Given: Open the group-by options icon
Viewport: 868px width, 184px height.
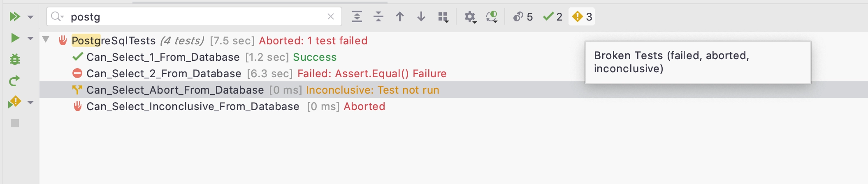Looking at the screenshot, I should point(443,17).
